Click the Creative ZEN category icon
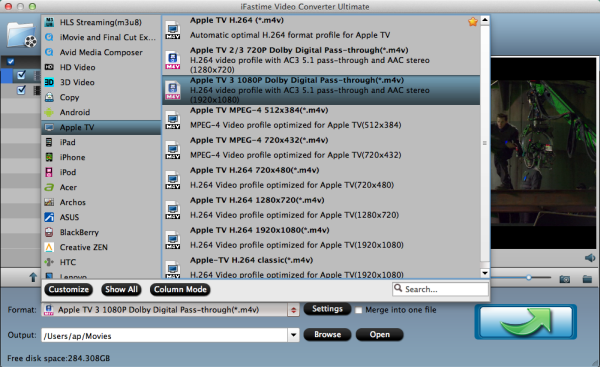600x367 pixels. click(x=49, y=247)
